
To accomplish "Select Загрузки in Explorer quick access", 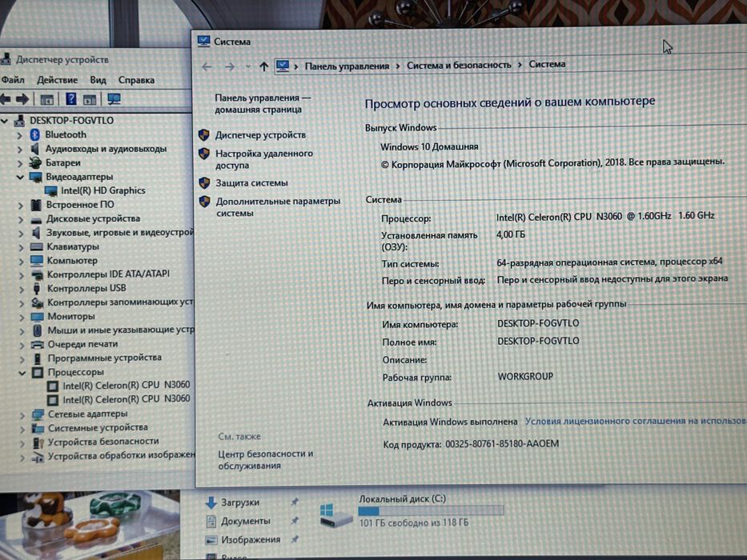I will pos(240,502).
